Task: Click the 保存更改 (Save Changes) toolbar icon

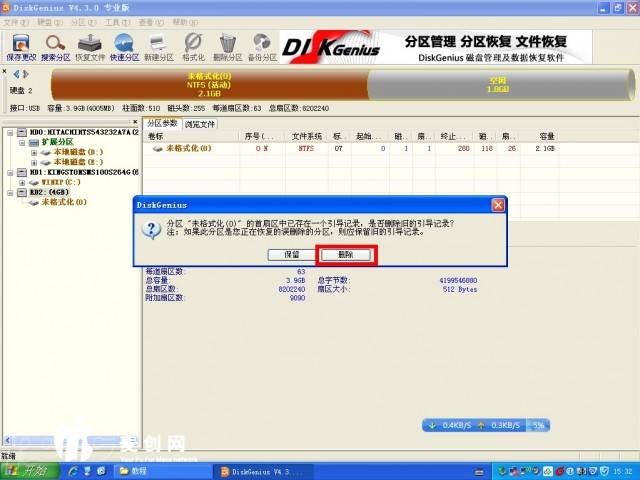Action: pyautogui.click(x=19, y=46)
